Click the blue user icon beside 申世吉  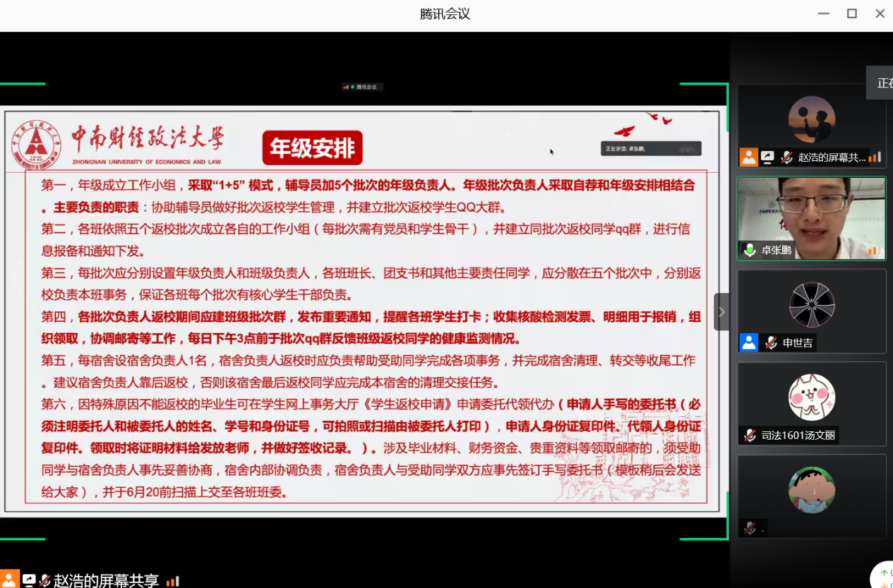[x=748, y=343]
